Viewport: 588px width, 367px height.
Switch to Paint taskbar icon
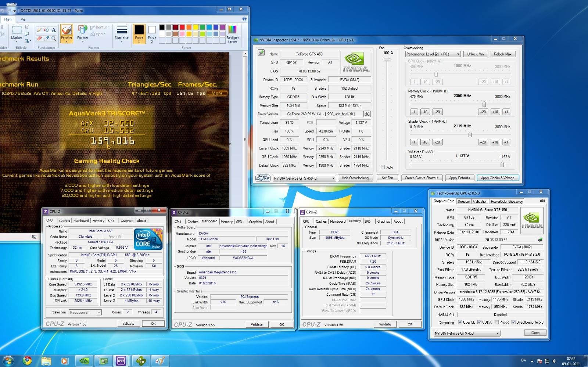[159, 361]
